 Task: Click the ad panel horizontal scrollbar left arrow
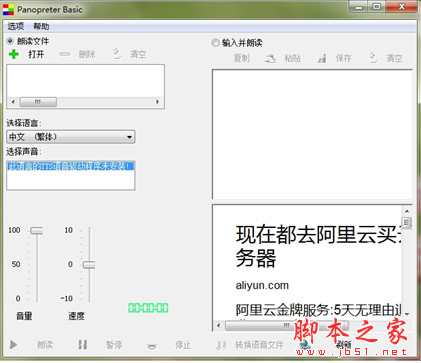218,326
